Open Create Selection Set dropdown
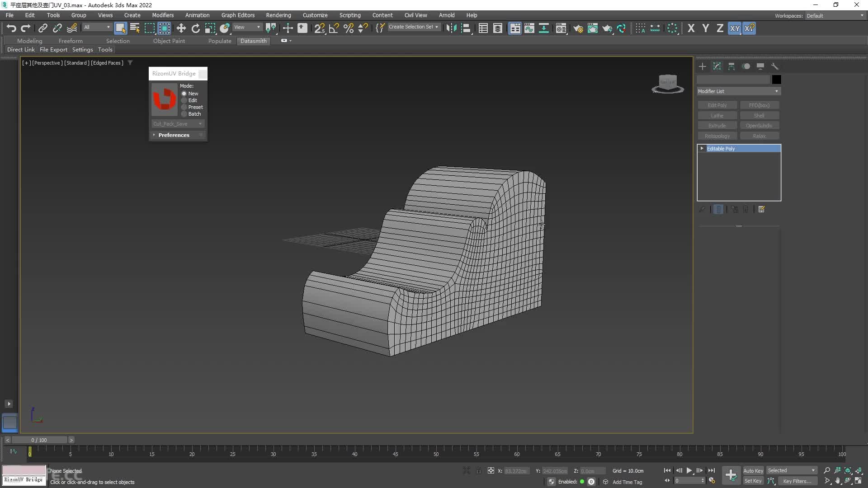Viewport: 868px width, 488px height. pos(414,27)
